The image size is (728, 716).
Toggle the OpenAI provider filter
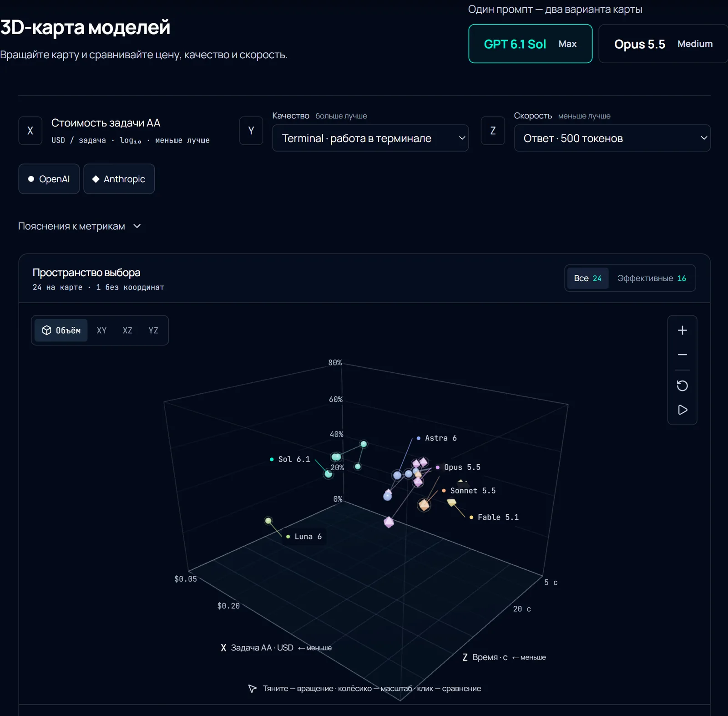[x=49, y=179]
